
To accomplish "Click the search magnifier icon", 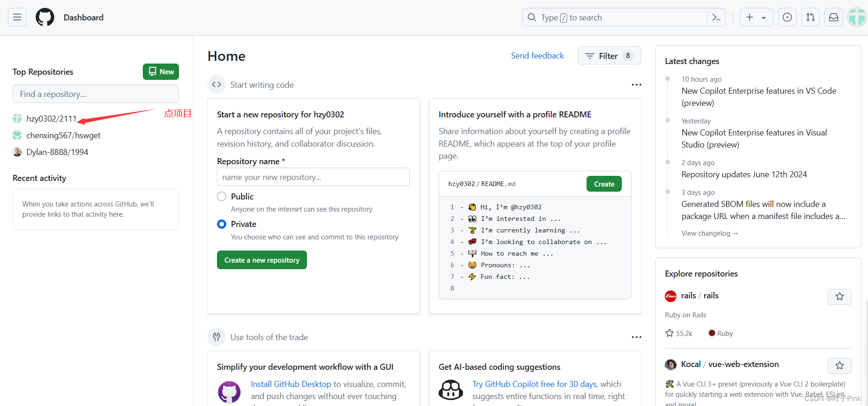I will (x=532, y=17).
